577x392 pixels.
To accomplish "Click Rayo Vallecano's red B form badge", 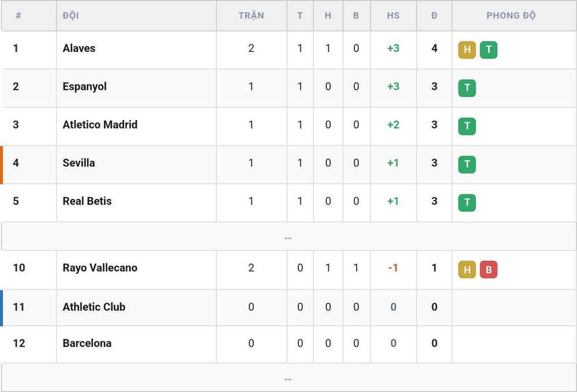I will pos(489,270).
